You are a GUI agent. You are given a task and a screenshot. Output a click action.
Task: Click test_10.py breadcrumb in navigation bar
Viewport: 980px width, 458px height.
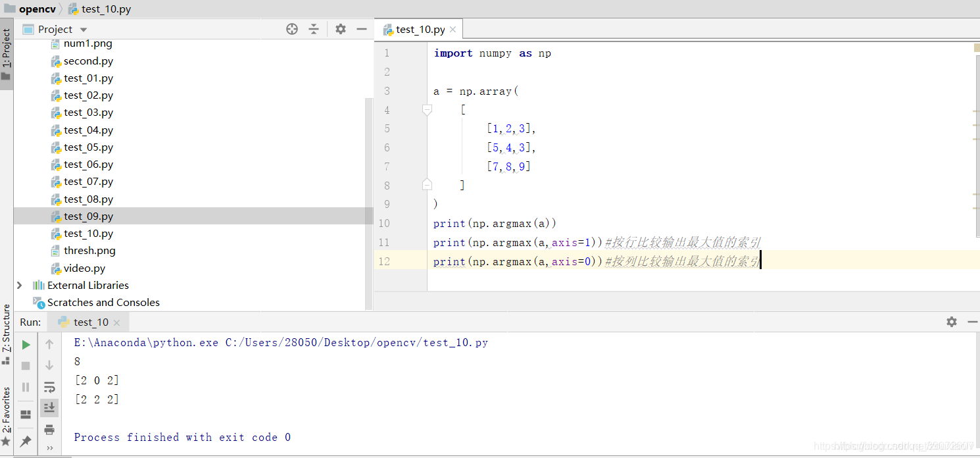100,9
